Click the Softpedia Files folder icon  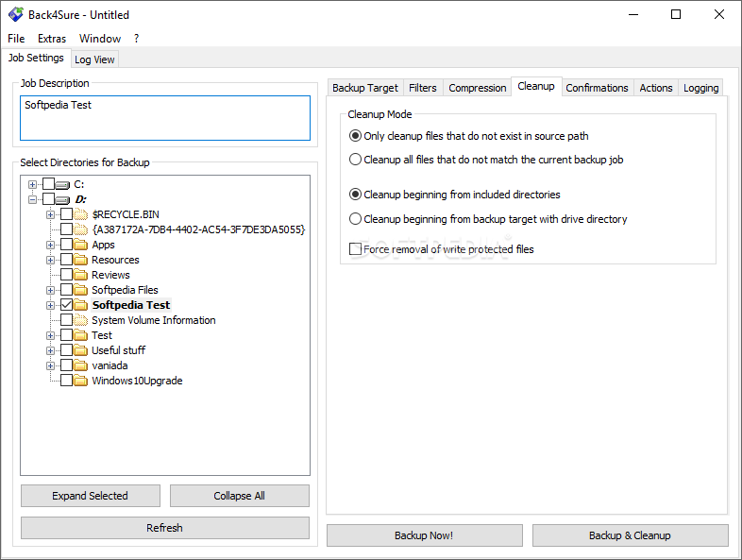click(81, 290)
